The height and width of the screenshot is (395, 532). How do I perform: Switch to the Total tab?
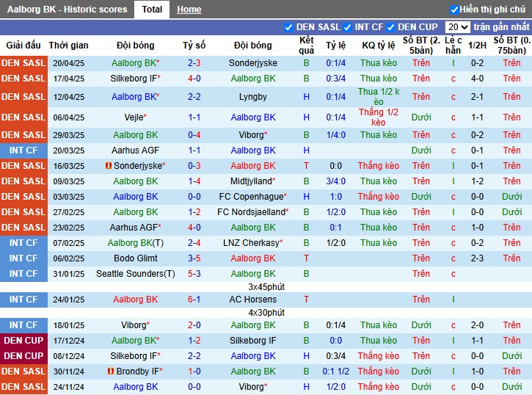(152, 10)
